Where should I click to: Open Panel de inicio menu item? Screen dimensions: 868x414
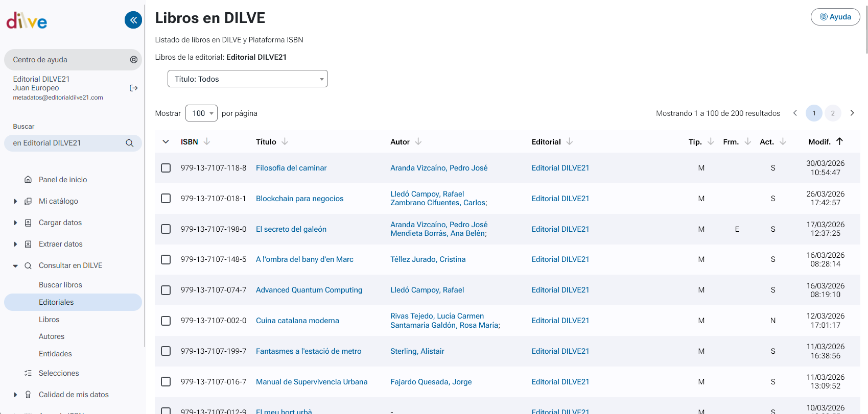click(x=63, y=180)
